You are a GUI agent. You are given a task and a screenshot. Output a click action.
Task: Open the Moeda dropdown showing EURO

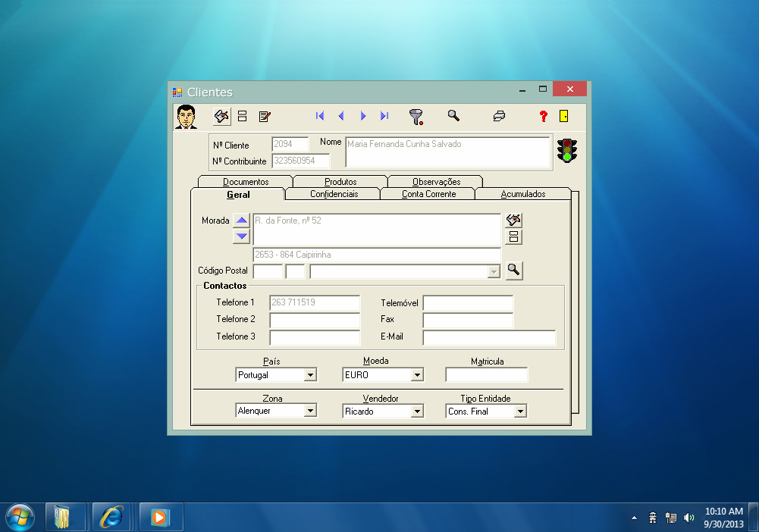pyautogui.click(x=416, y=375)
